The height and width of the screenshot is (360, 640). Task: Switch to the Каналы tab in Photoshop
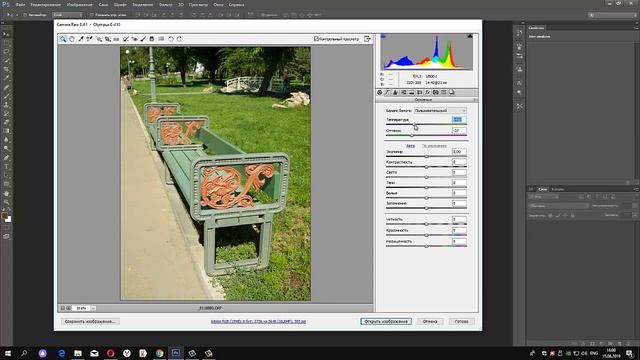coord(558,189)
